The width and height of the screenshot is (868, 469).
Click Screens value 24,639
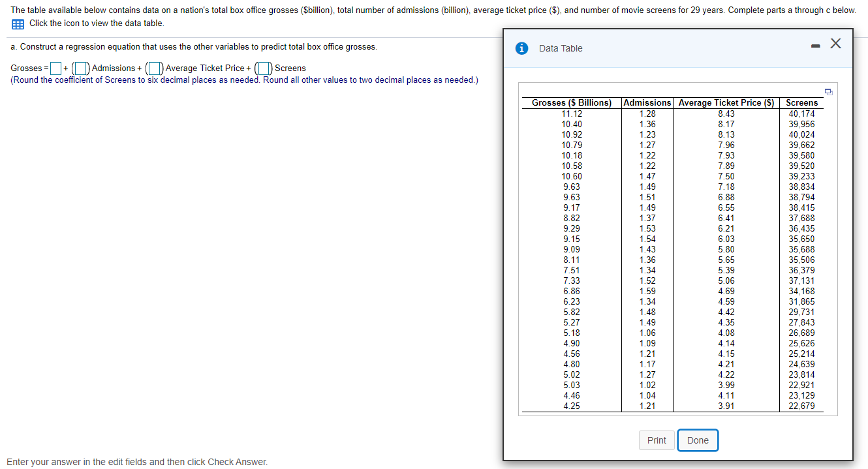pyautogui.click(x=802, y=364)
